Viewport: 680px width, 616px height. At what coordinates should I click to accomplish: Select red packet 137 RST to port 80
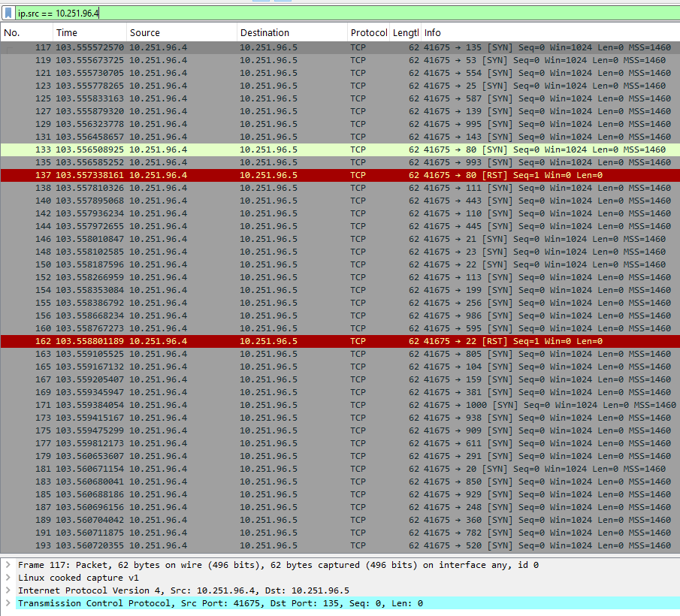(x=340, y=175)
